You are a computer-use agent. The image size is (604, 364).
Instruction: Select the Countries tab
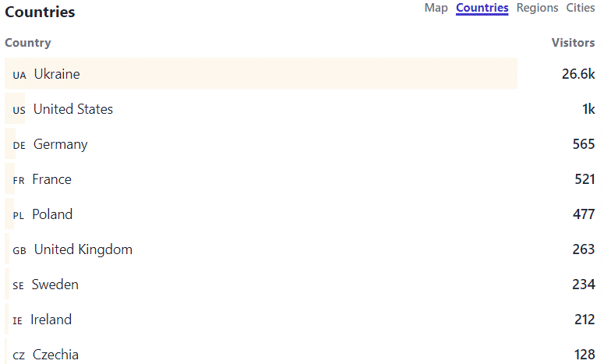tap(482, 8)
